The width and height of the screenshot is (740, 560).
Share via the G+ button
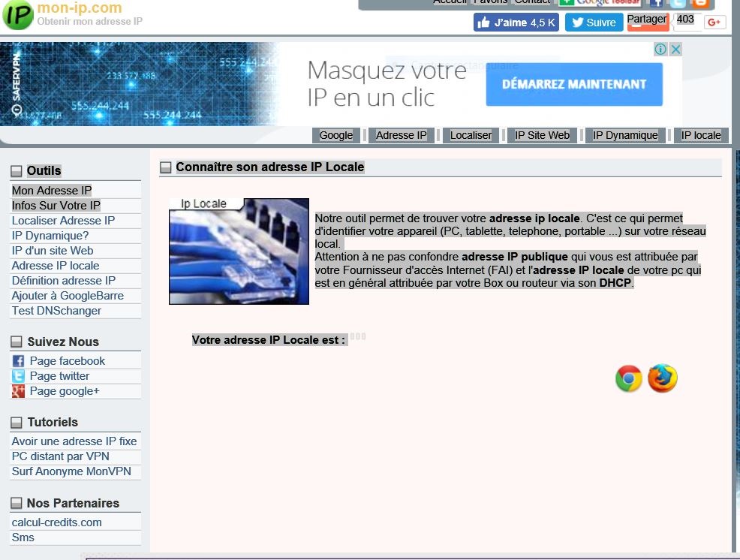click(714, 23)
